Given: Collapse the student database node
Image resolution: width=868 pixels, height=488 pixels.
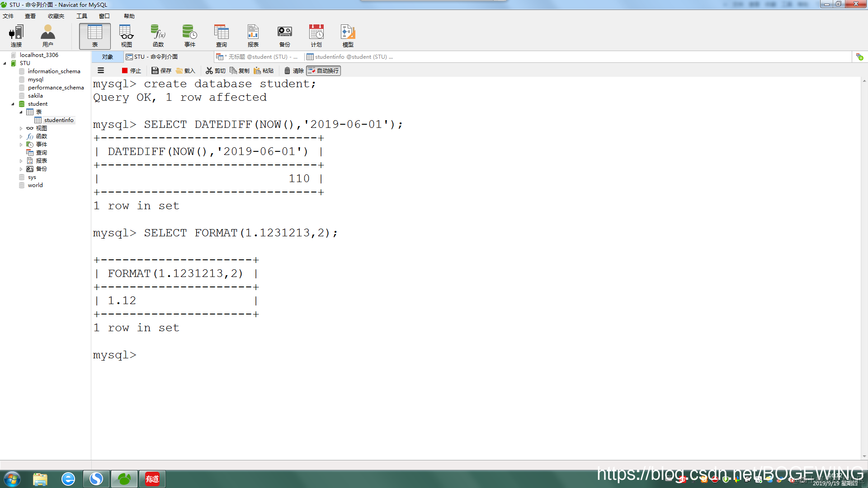Looking at the screenshot, I should [13, 104].
